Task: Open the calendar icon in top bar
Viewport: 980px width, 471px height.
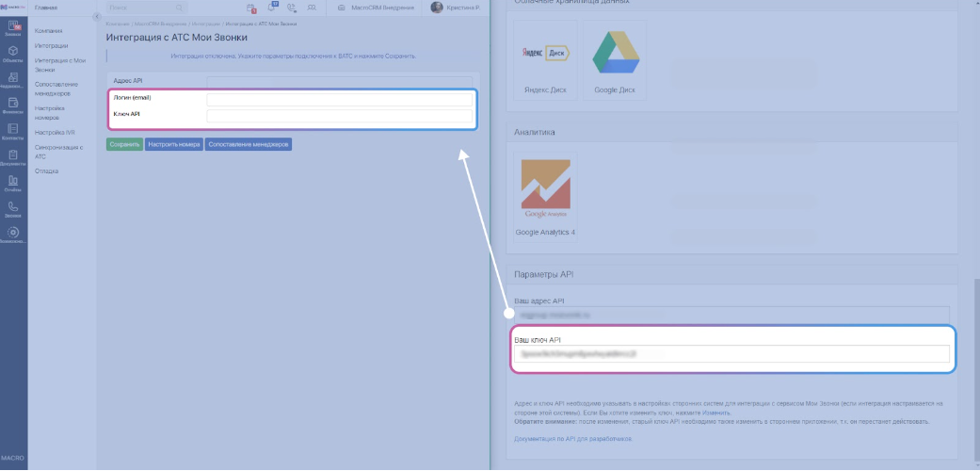Action: [x=251, y=8]
